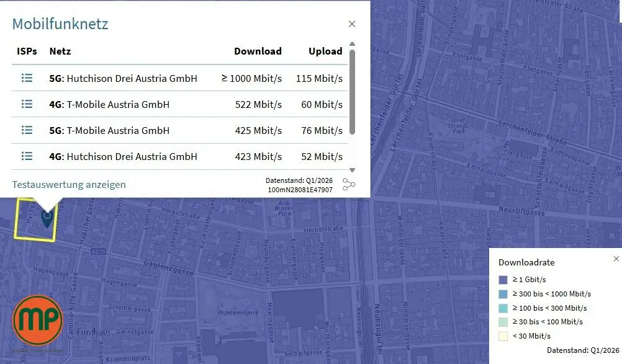Viewport: 622px width, 364px height.
Task: Open ISP details for 4G T-Mobile Austria row
Action: click(x=27, y=104)
